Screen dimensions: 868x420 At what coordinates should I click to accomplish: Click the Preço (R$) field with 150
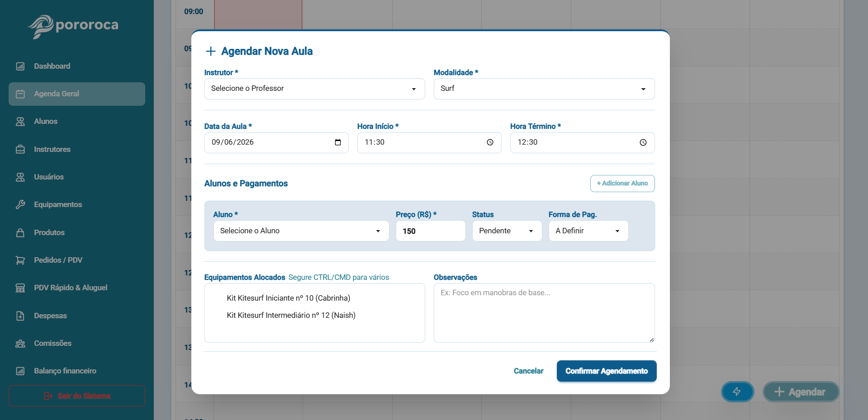pyautogui.click(x=431, y=231)
